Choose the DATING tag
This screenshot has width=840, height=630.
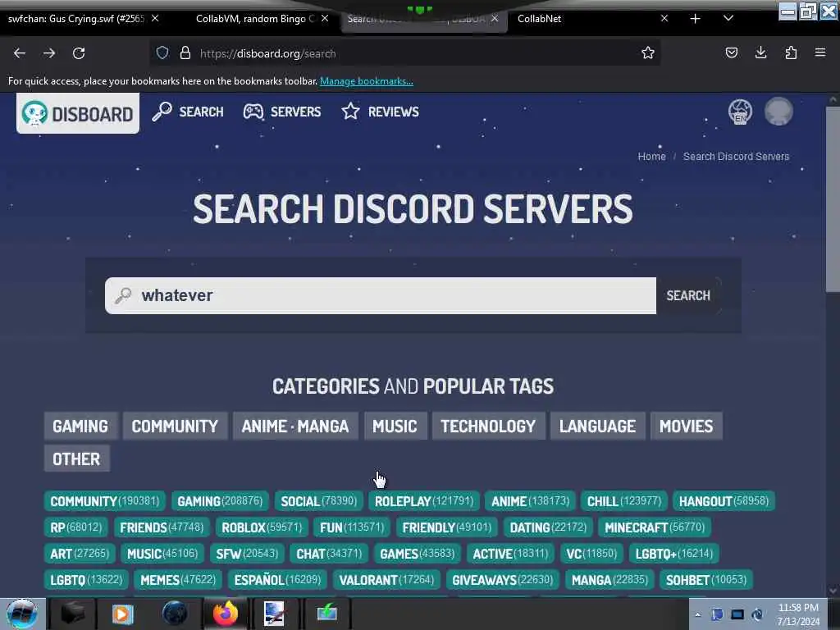548,527
